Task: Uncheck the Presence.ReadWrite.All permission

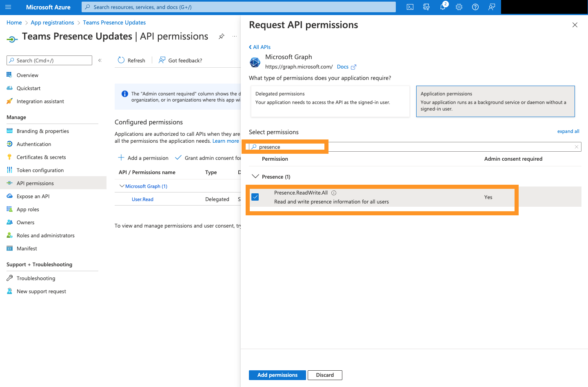Action: 255,197
